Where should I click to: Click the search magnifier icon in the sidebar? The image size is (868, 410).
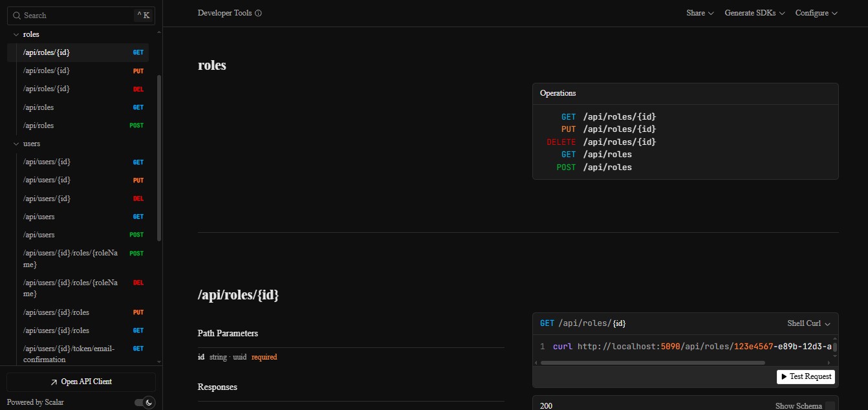click(16, 16)
